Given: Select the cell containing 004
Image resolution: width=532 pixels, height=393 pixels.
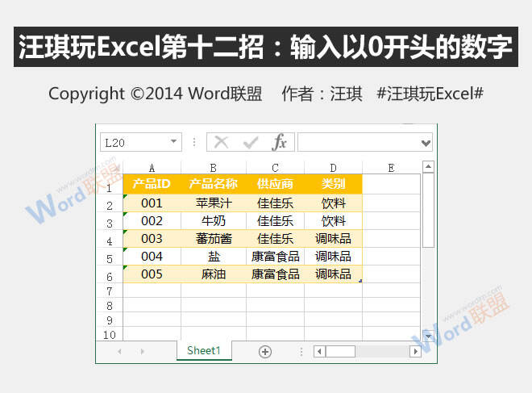Looking at the screenshot, I should 152,257.
